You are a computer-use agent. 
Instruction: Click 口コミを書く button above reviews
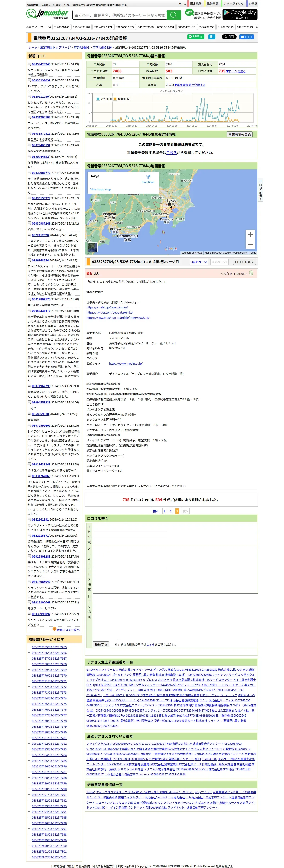pyautogui.click(x=244, y=262)
